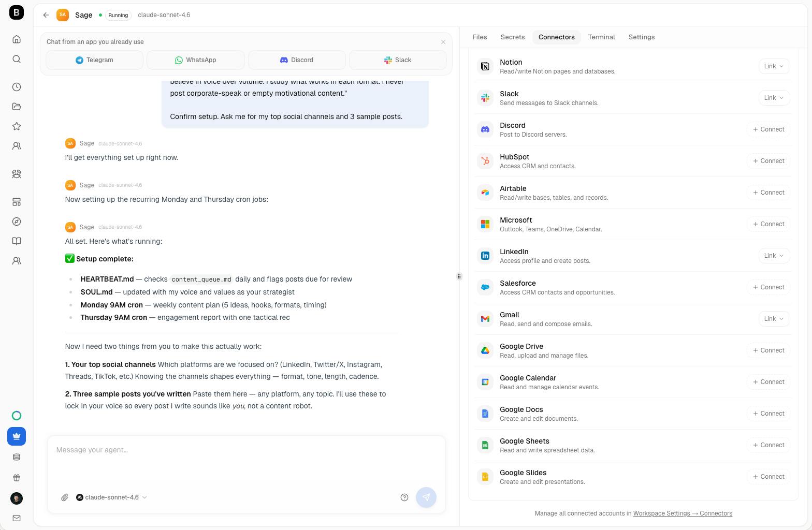Open the Slack Link dropdown
This screenshot has height=530, width=812.
(774, 98)
